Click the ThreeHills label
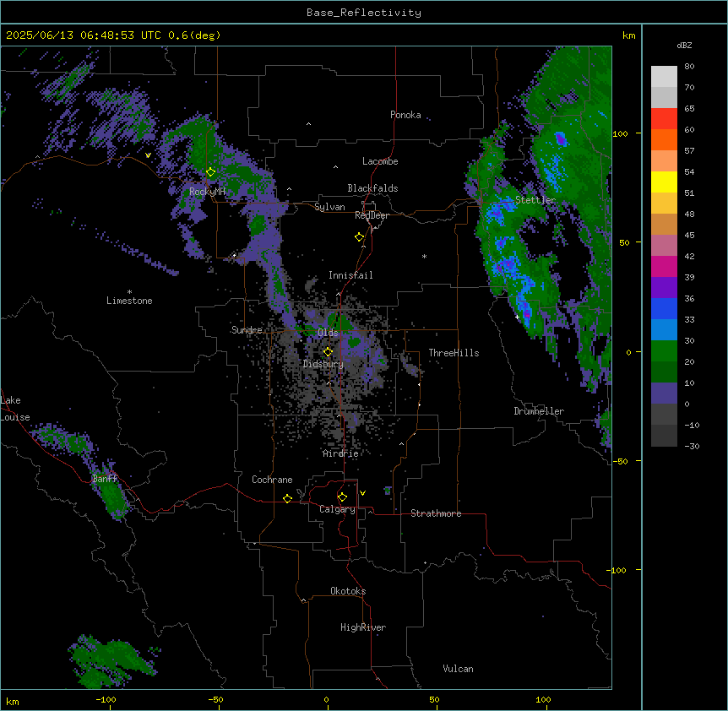The width and height of the screenshot is (728, 711). pyautogui.click(x=454, y=353)
